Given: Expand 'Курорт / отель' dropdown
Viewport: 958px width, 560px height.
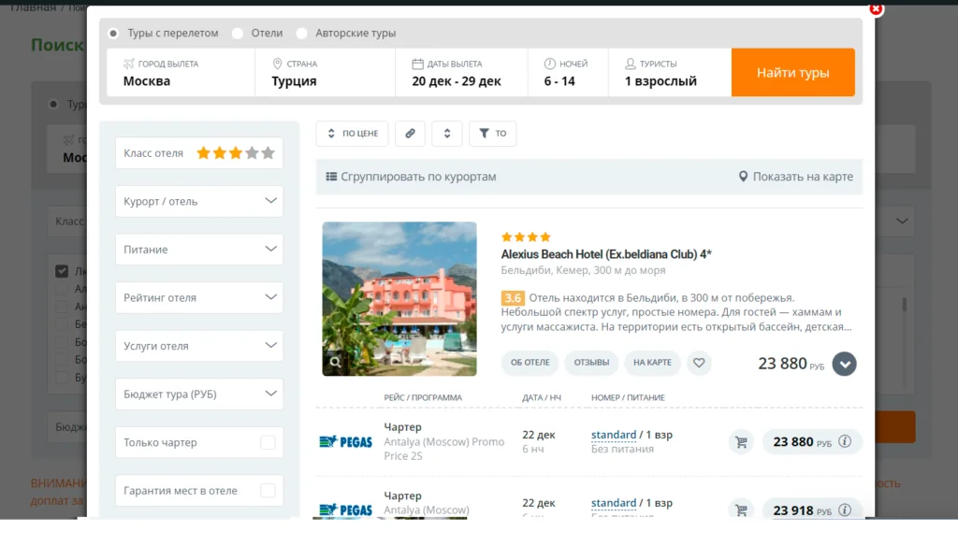Looking at the screenshot, I should pyautogui.click(x=199, y=202).
